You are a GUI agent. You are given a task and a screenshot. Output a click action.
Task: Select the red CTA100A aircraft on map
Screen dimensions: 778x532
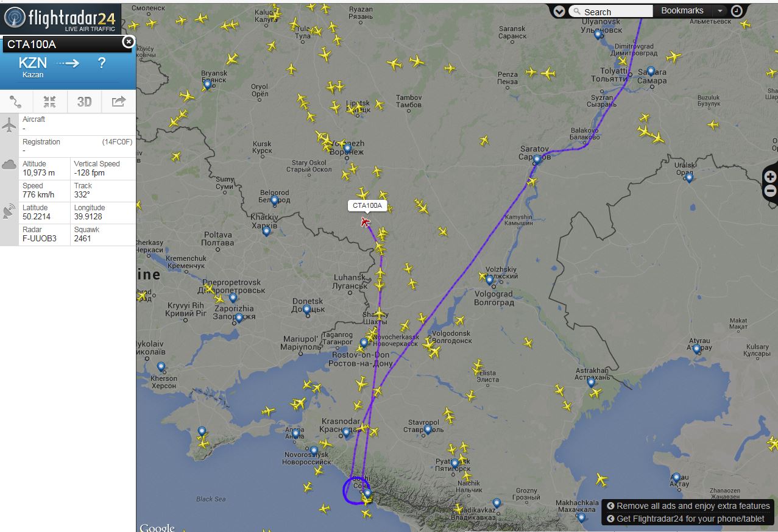(365, 222)
